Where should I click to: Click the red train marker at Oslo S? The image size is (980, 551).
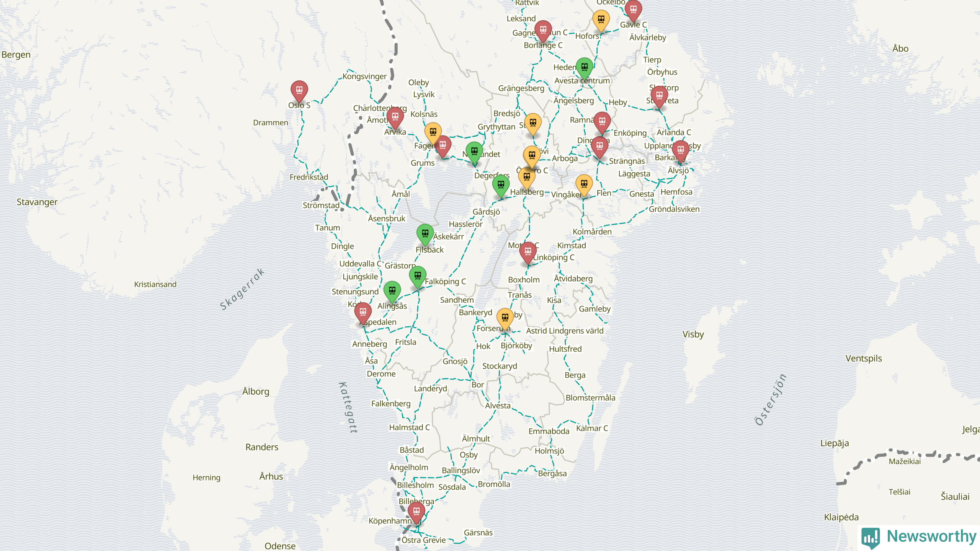pos(299,91)
